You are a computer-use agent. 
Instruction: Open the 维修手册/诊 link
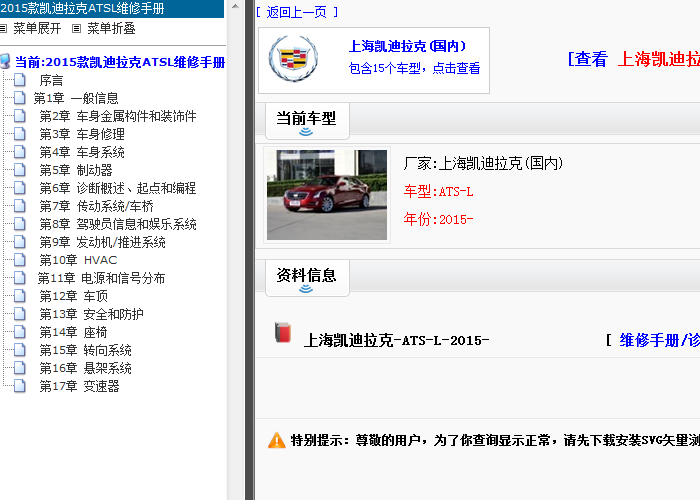(x=659, y=341)
